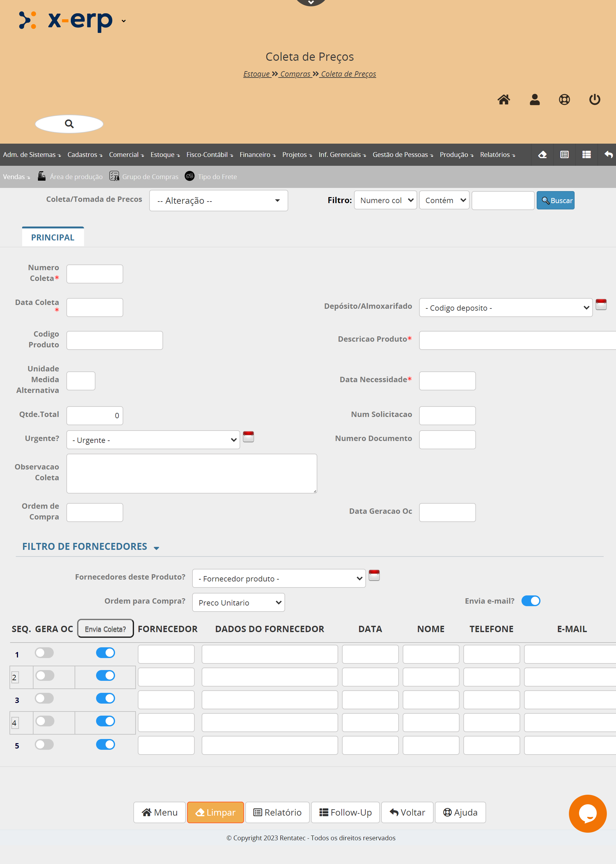
Task: Click the magnifier search pill
Action: coord(69,124)
